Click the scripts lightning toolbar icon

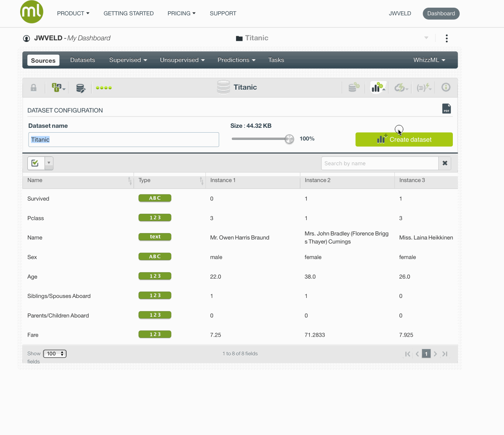(x=424, y=87)
